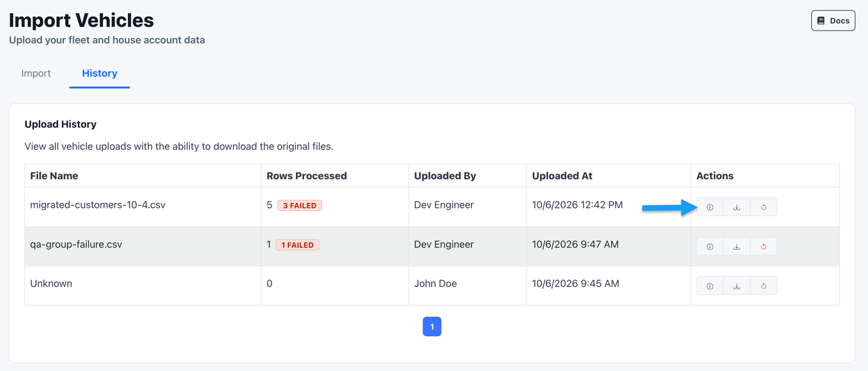
Task: Go to page 1 in pagination
Action: click(x=432, y=327)
